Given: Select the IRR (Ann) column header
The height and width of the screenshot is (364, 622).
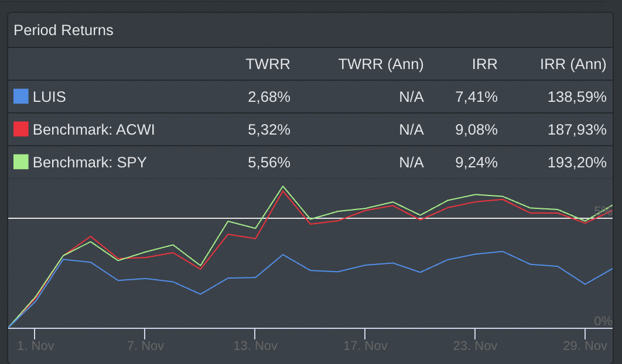Looking at the screenshot, I should [573, 64].
